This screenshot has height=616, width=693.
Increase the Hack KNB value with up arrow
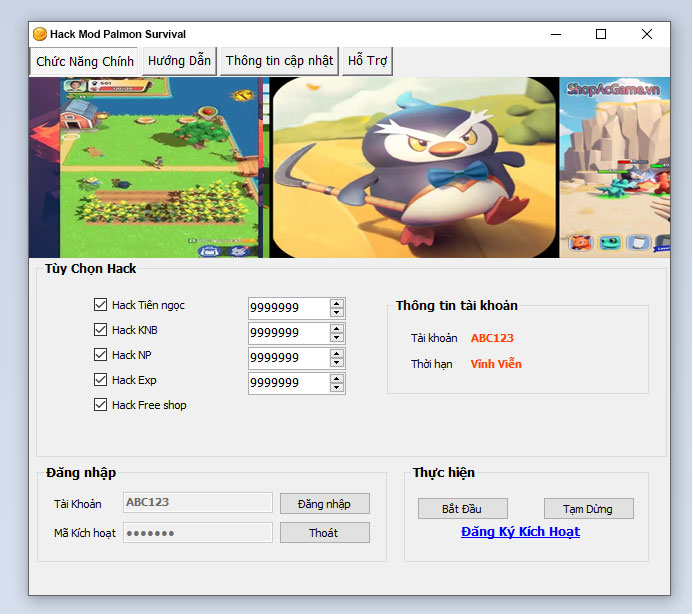(336, 329)
